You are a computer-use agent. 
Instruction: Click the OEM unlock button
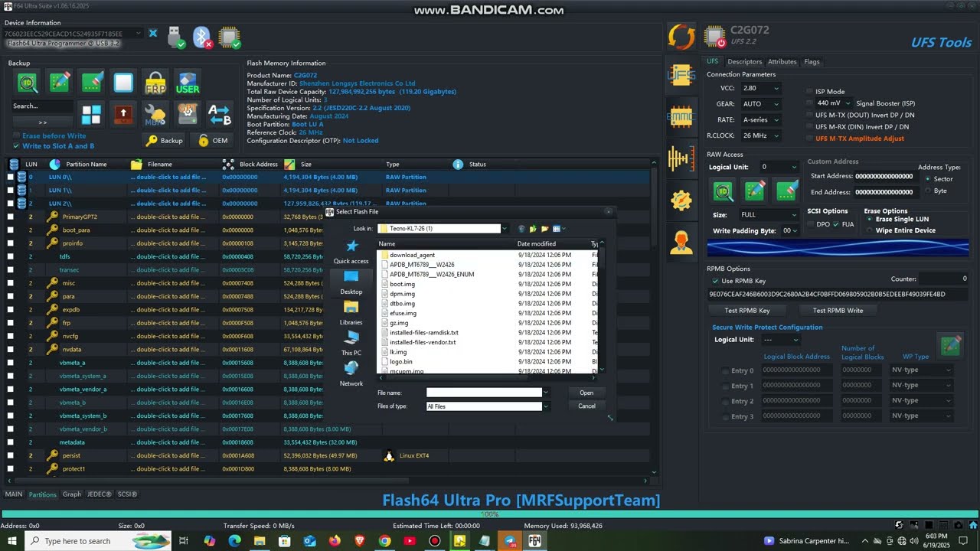pyautogui.click(x=213, y=141)
